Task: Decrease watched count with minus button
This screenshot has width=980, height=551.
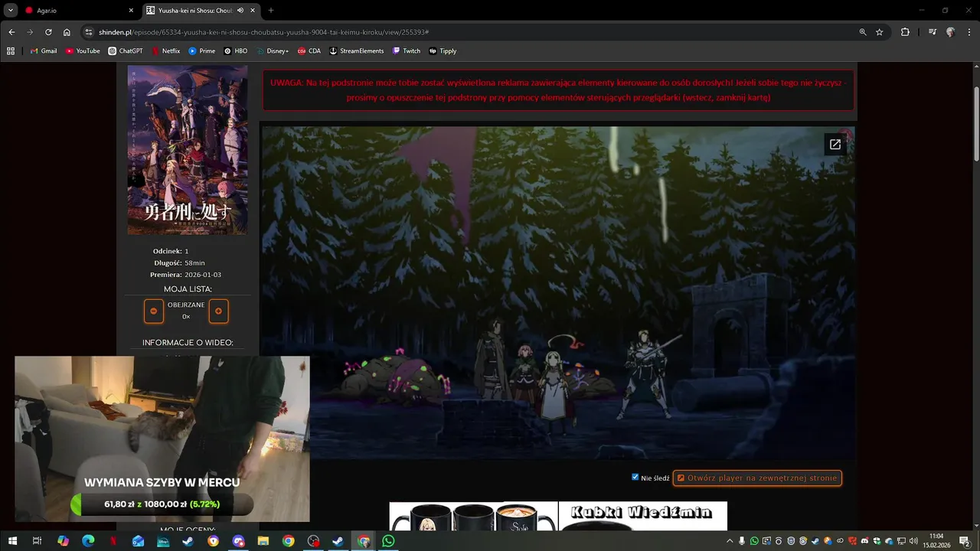Action: tap(154, 311)
